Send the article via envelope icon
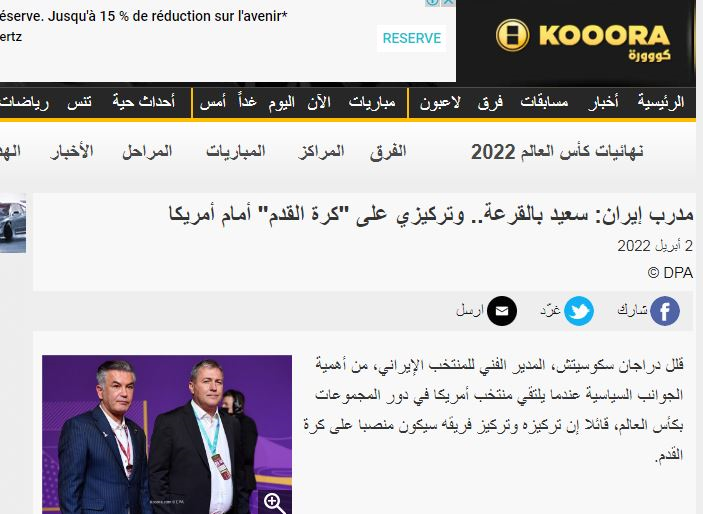Image resolution: width=703 pixels, height=514 pixels. click(x=502, y=311)
